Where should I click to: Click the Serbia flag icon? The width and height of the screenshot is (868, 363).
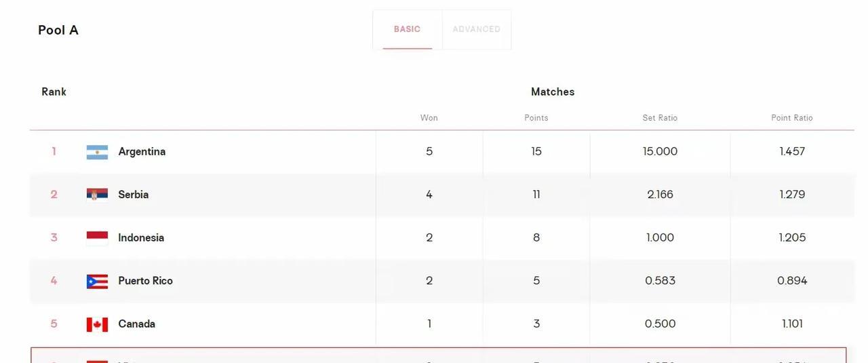[x=97, y=195]
